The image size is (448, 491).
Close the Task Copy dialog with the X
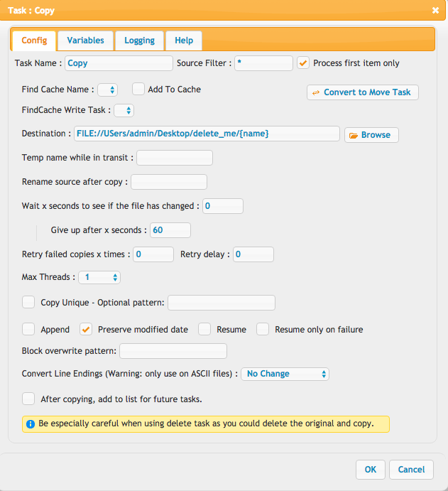[x=435, y=11]
